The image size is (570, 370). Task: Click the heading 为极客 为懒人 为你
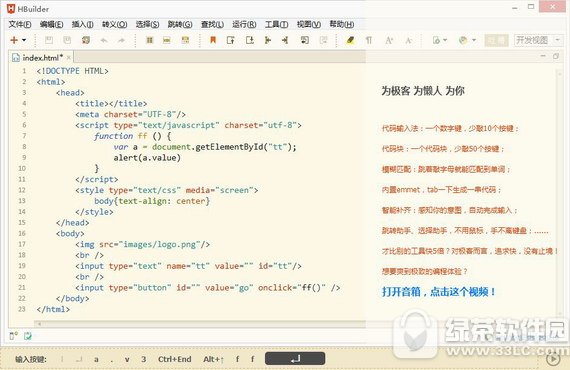tap(423, 91)
